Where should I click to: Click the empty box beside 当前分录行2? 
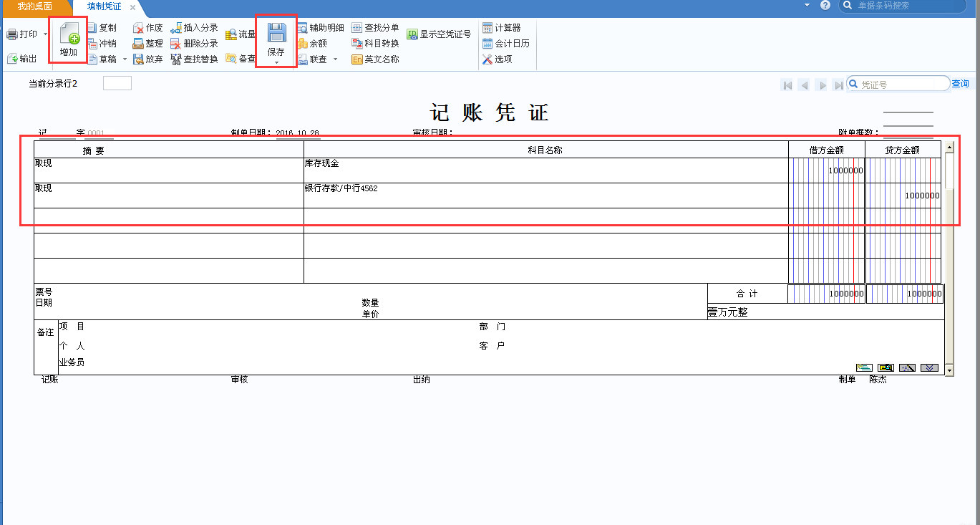tap(117, 84)
